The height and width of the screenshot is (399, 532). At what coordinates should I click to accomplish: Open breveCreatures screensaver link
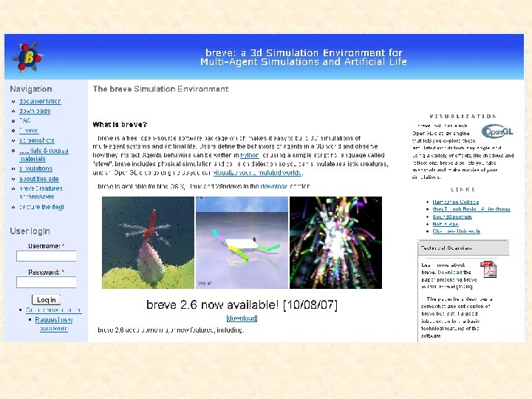click(41, 192)
